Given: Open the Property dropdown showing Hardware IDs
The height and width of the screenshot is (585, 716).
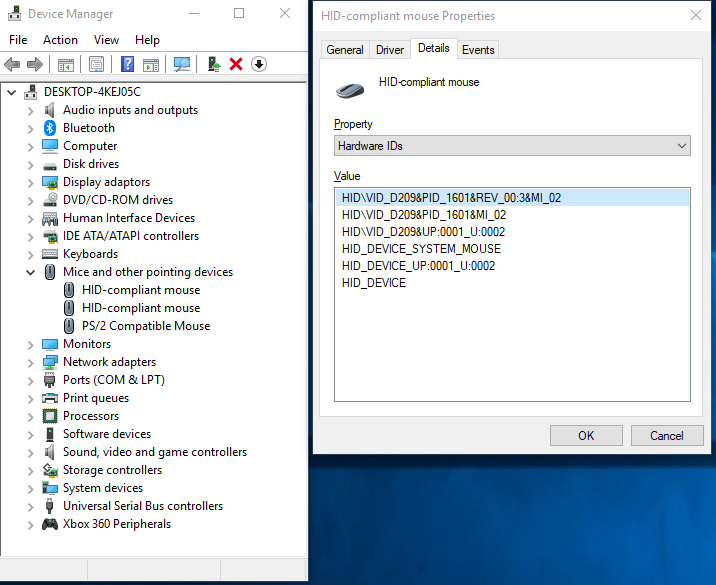Looking at the screenshot, I should click(512, 146).
